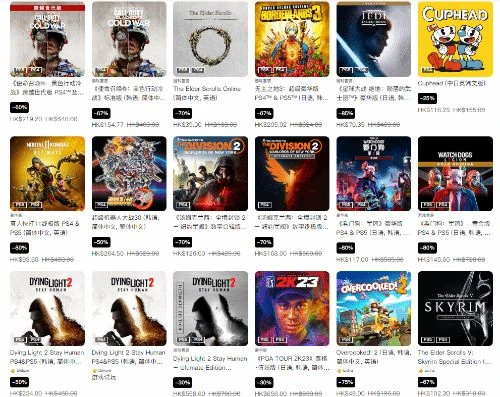The image size is (500, 397).
Task: Click the -75% discount badge under Overcooked 2
Action: [x=346, y=382]
